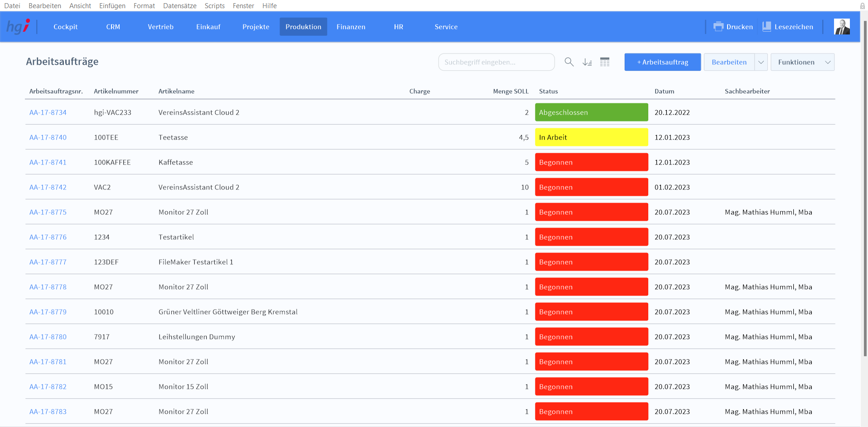Image resolution: width=868 pixels, height=427 pixels.
Task: Open work order AA-17-8740
Action: click(x=48, y=137)
